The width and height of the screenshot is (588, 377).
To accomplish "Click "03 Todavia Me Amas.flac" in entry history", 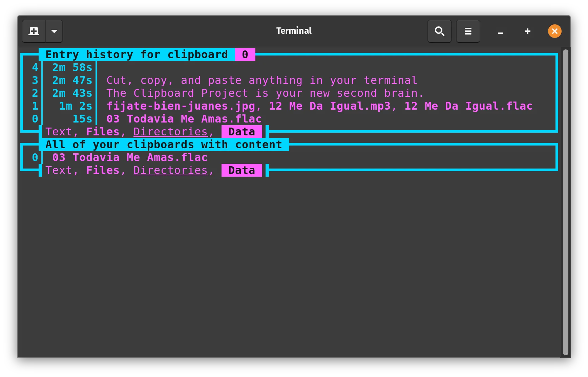I will pos(184,119).
